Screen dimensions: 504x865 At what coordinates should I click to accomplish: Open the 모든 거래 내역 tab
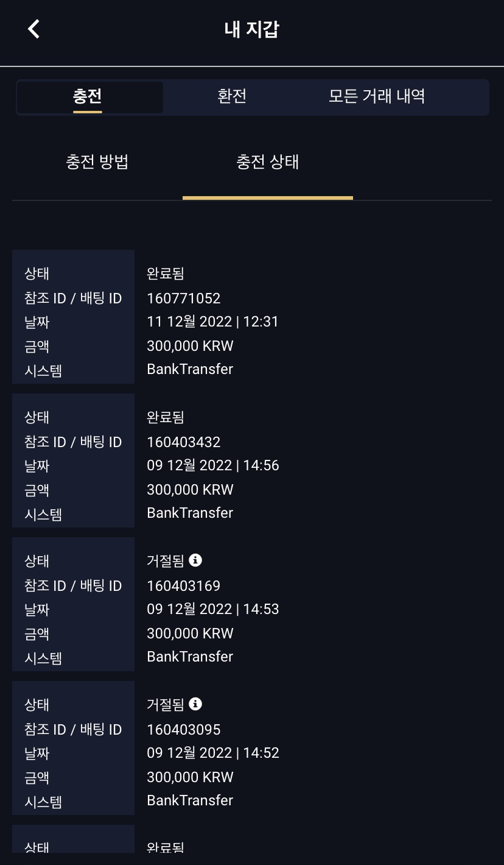coord(377,96)
